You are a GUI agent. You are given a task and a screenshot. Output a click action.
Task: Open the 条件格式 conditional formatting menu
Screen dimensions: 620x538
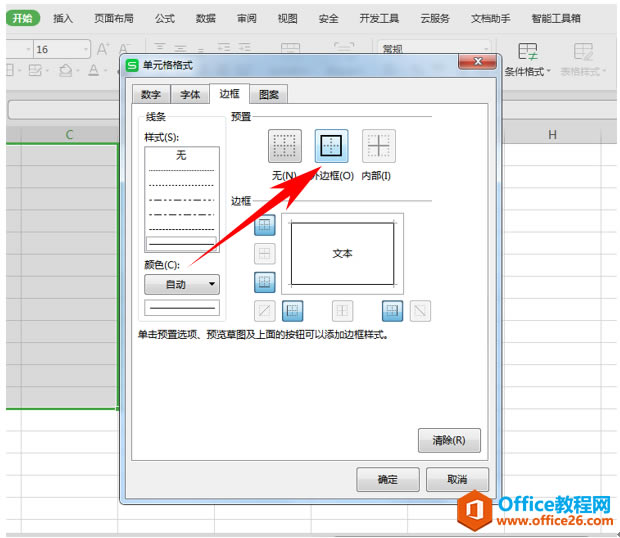click(527, 59)
